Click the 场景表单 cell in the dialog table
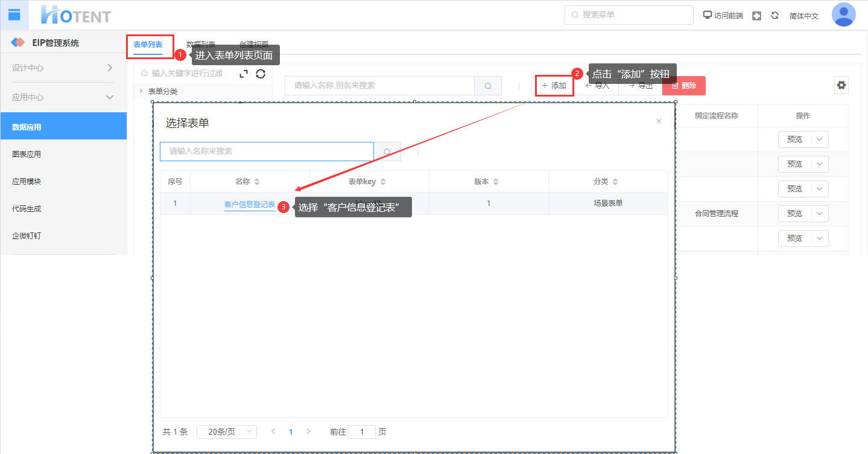The width and height of the screenshot is (868, 454). point(608,203)
